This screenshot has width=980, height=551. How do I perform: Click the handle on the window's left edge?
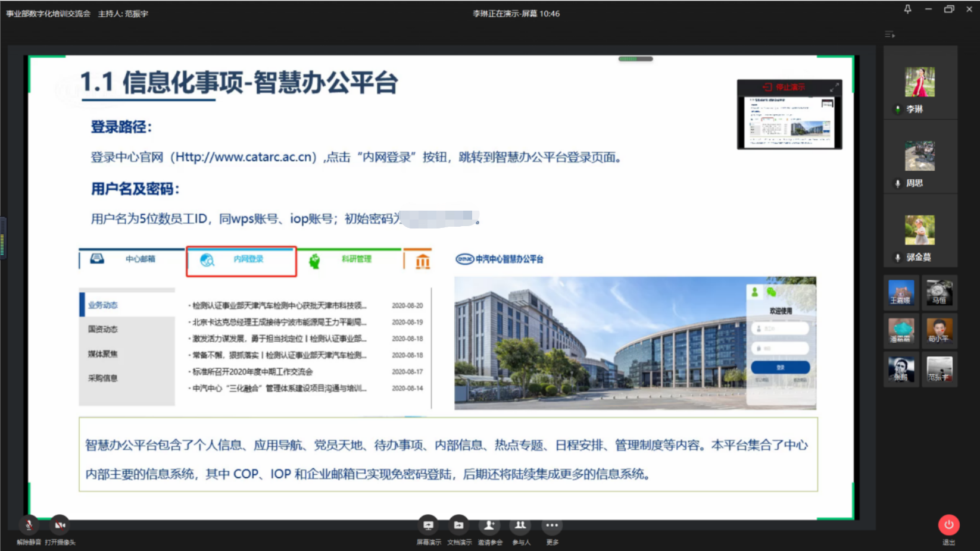[3, 238]
